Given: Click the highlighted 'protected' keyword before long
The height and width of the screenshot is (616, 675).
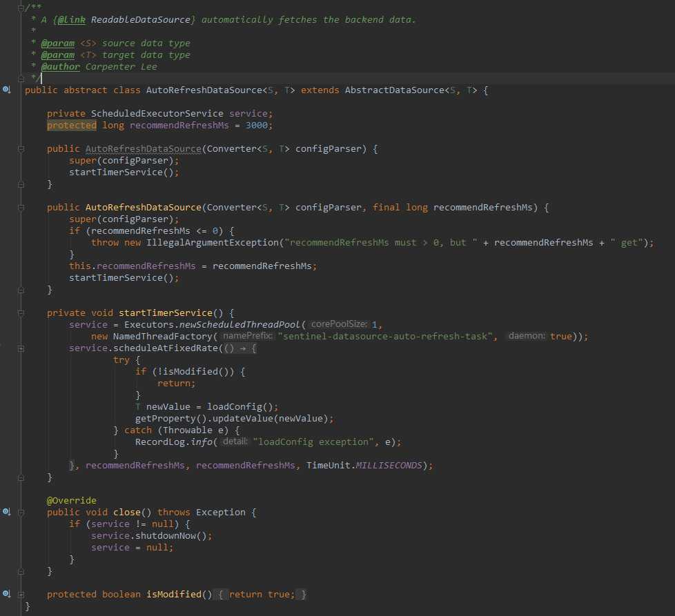Looking at the screenshot, I should (x=72, y=125).
